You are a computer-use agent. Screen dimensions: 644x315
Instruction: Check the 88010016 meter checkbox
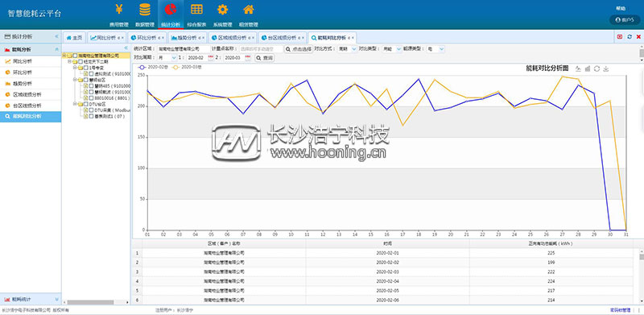pos(91,98)
